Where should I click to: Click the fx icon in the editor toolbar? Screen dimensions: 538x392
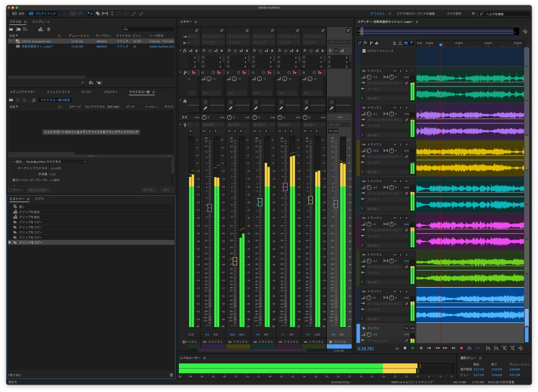[365, 43]
